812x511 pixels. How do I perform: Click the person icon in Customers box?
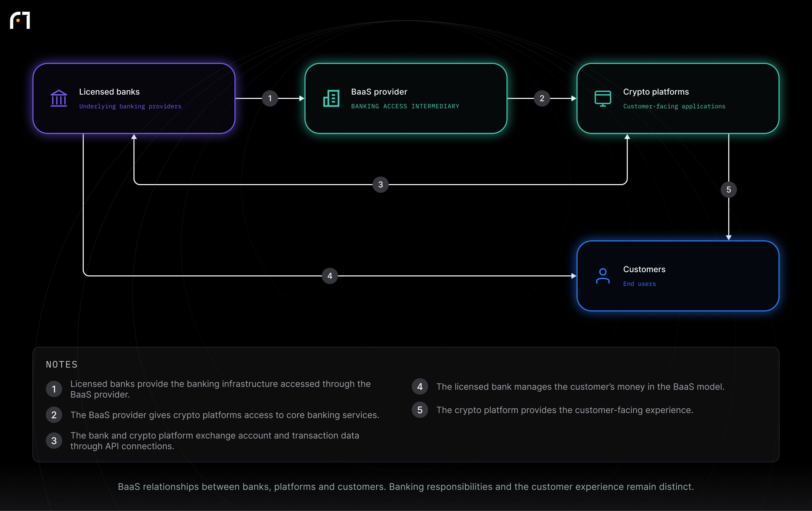603,276
